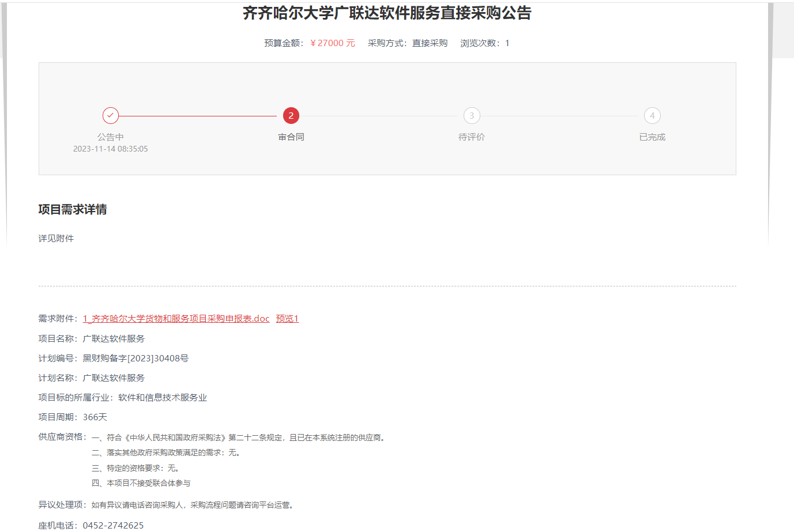Click the 详见附件 text
The width and height of the screenshot is (794, 532).
coord(56,239)
